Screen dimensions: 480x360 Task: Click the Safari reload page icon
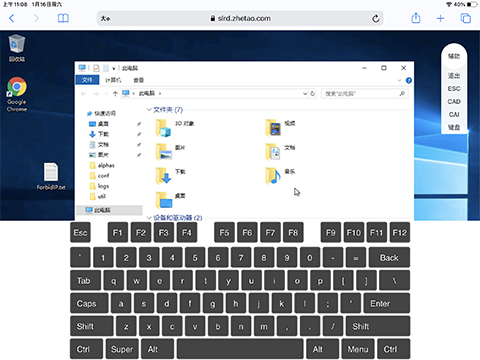376,18
